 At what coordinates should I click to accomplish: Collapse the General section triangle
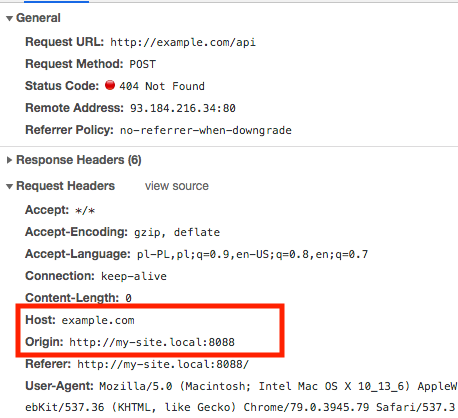pos(9,18)
